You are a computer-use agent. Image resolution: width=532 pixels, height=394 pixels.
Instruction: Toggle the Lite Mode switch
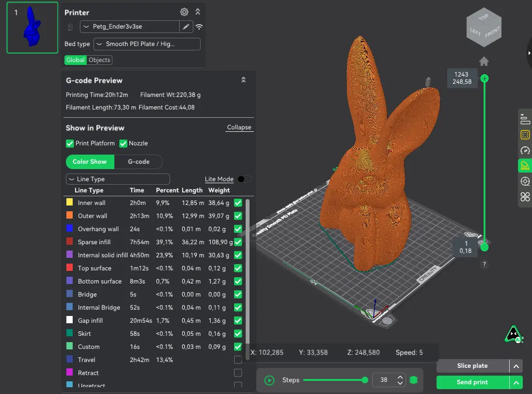click(244, 179)
